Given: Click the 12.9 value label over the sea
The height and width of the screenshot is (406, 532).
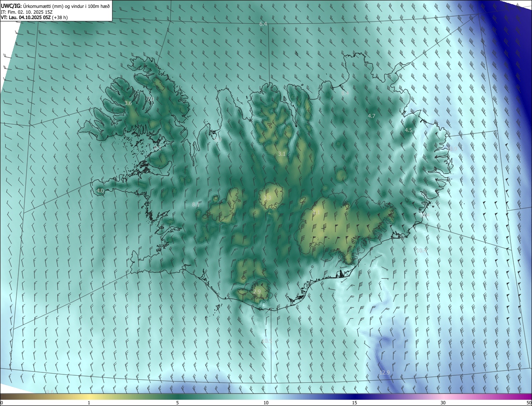Looking at the screenshot, I should point(384,373).
